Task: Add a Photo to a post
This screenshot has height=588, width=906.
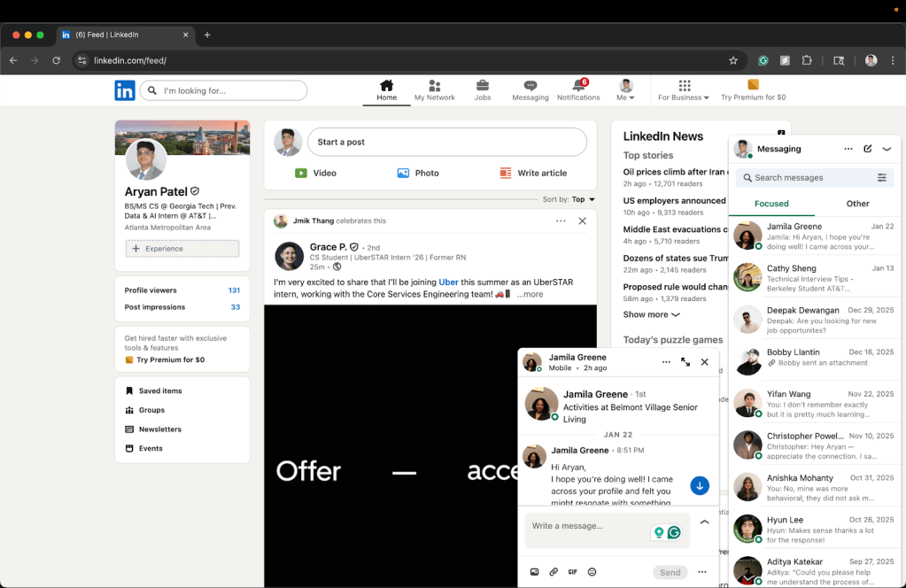Action: pyautogui.click(x=418, y=174)
